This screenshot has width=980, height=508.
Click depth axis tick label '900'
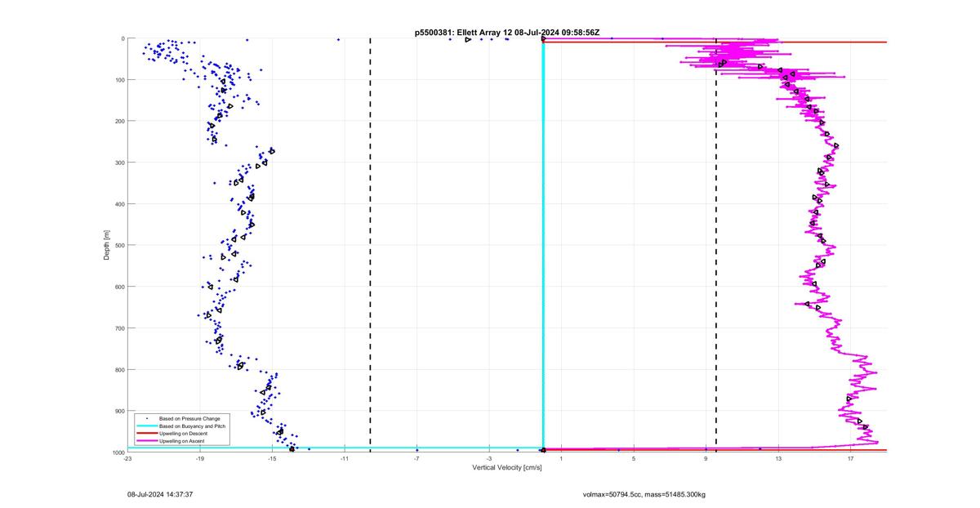[x=119, y=411]
